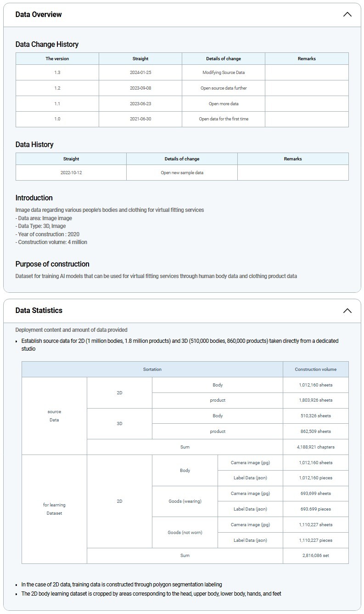Select the version 1.3 cell

(x=57, y=73)
